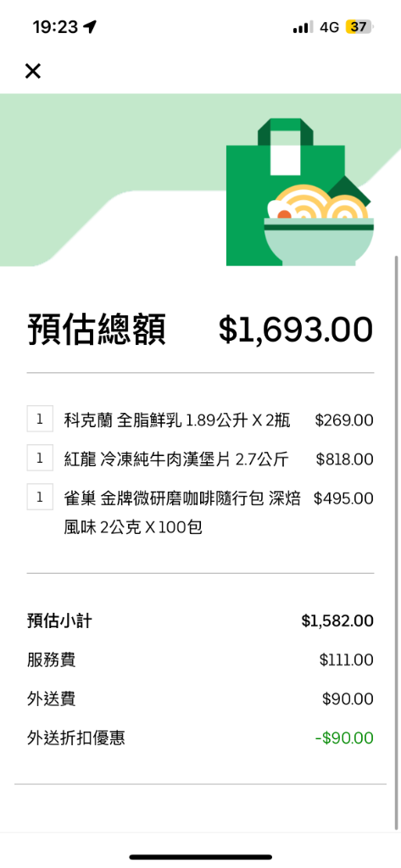Tap the 4G network indicator
Viewport: 401px width, 868px height.
click(x=330, y=26)
